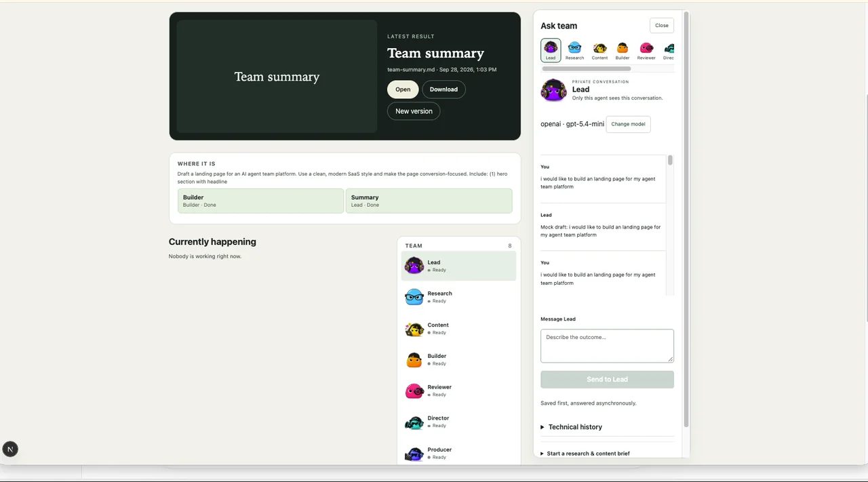Click the Builder avatar in Team list
The height and width of the screenshot is (482, 868).
tap(414, 360)
